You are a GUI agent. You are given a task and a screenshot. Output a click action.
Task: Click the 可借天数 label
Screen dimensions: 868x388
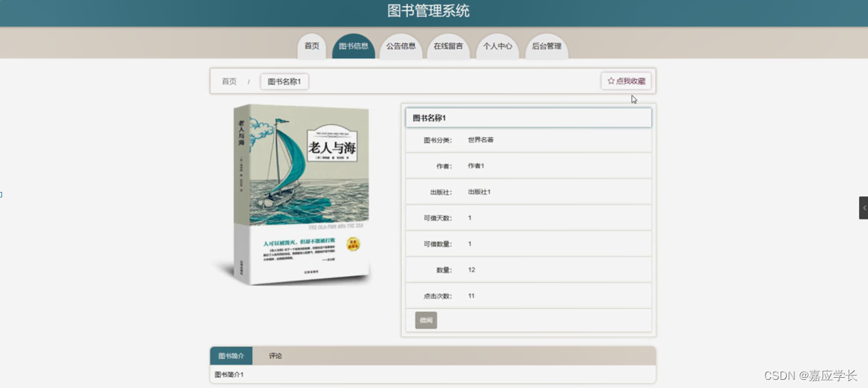click(438, 218)
